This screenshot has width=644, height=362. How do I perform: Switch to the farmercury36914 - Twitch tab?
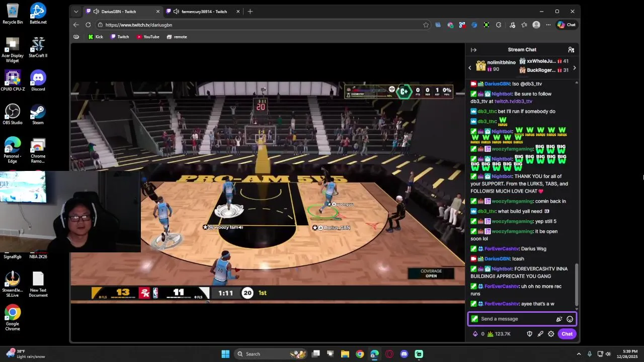click(x=204, y=12)
